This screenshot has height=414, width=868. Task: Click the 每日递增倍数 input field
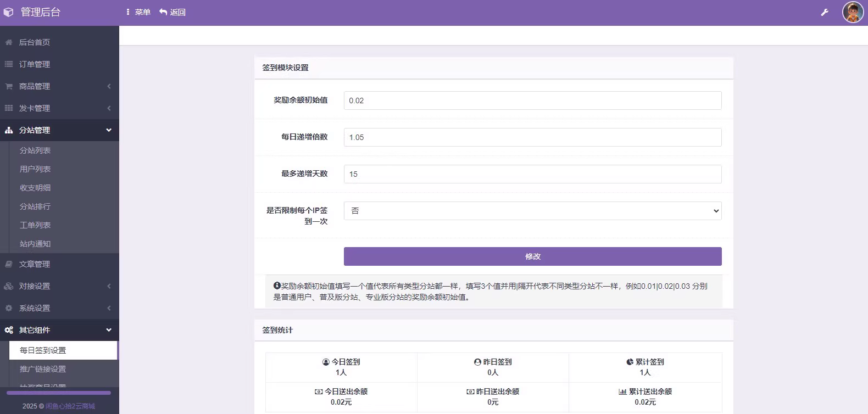(532, 137)
